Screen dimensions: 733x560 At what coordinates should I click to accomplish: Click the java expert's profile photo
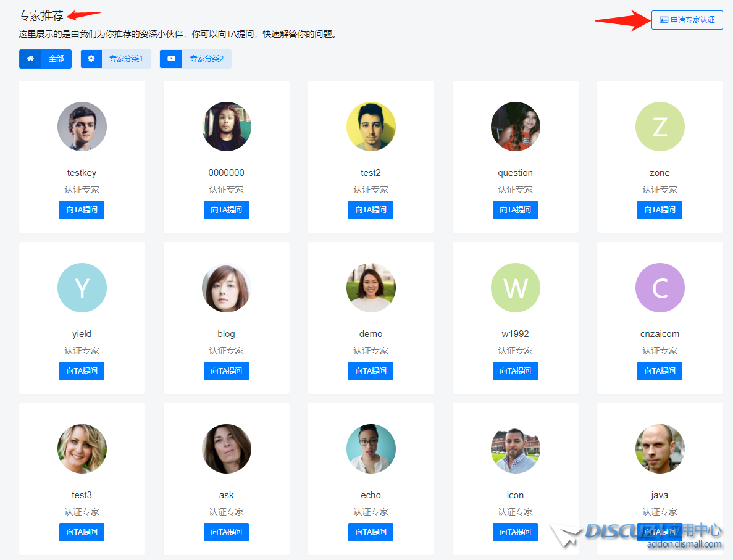click(x=660, y=449)
